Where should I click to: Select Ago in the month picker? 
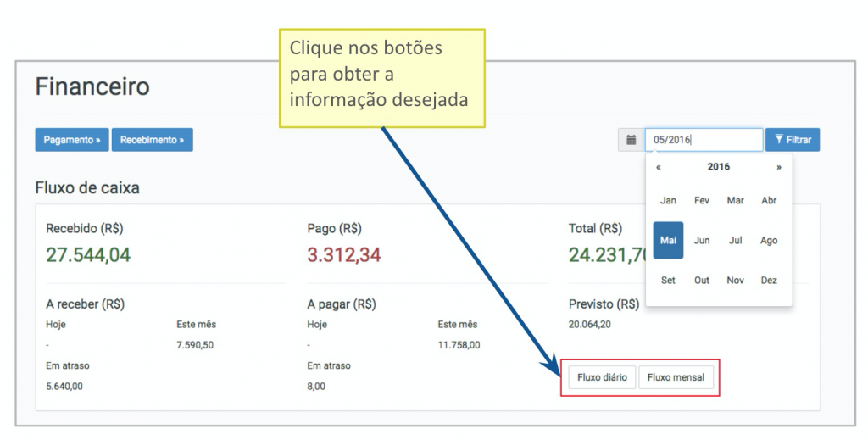point(769,240)
